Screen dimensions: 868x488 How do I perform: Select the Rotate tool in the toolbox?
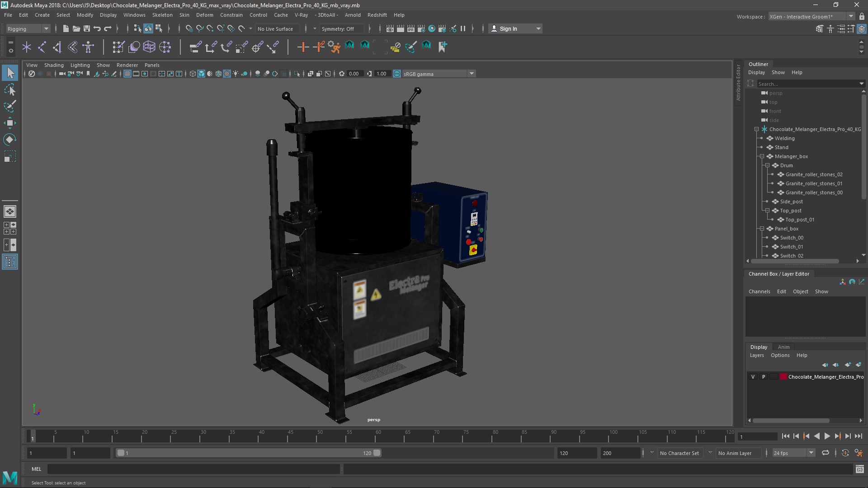[x=10, y=140]
